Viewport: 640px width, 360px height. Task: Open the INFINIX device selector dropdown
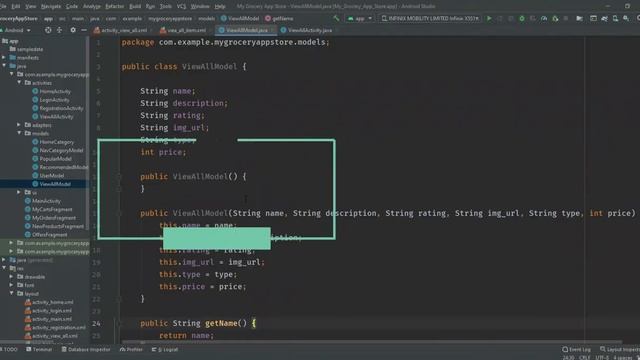coord(430,18)
